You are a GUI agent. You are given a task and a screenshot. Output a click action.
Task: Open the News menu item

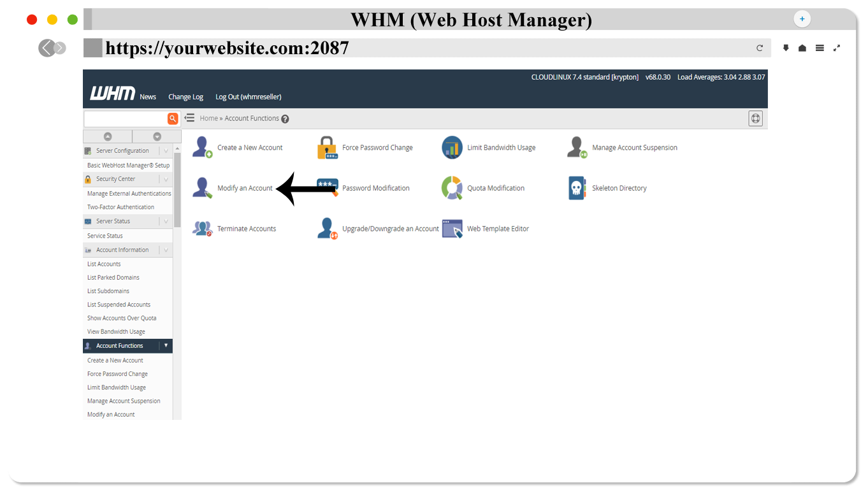pos(148,97)
